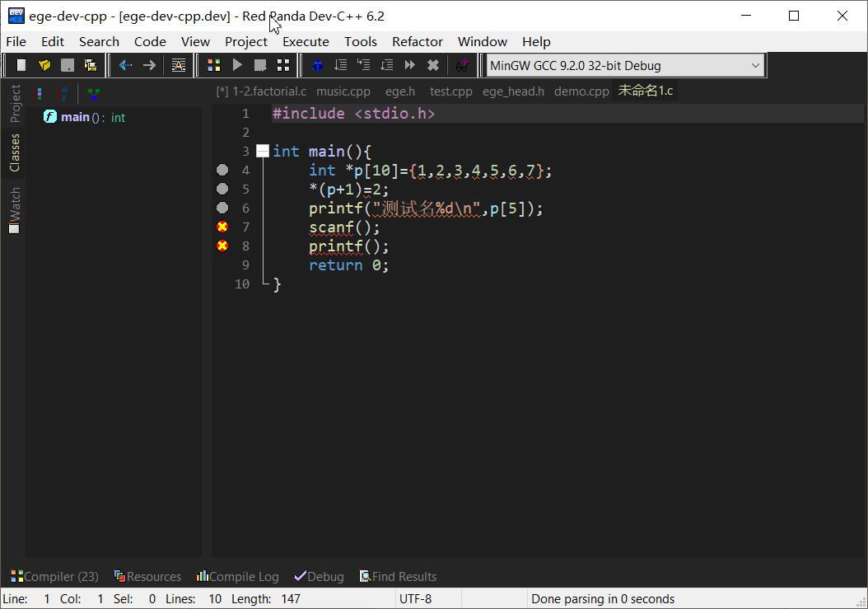Viewport: 868px width, 609px height.
Task: Navigate back with the blue left arrow
Action: click(126, 65)
